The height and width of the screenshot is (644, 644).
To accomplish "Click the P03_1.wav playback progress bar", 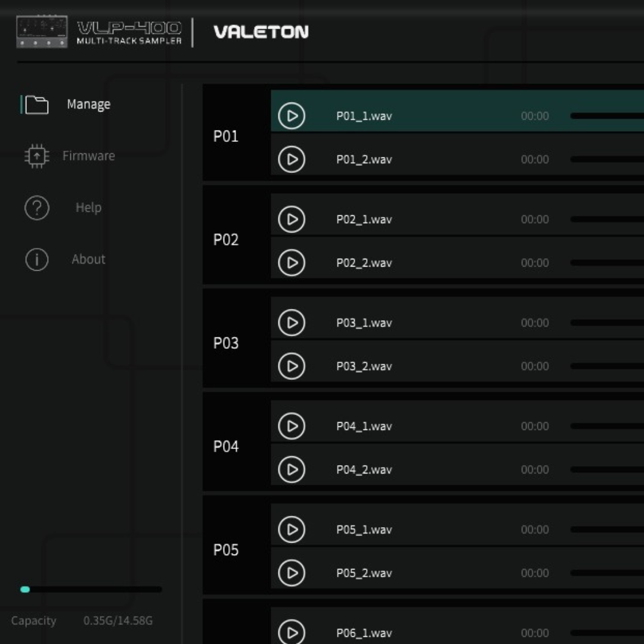I will (606, 323).
